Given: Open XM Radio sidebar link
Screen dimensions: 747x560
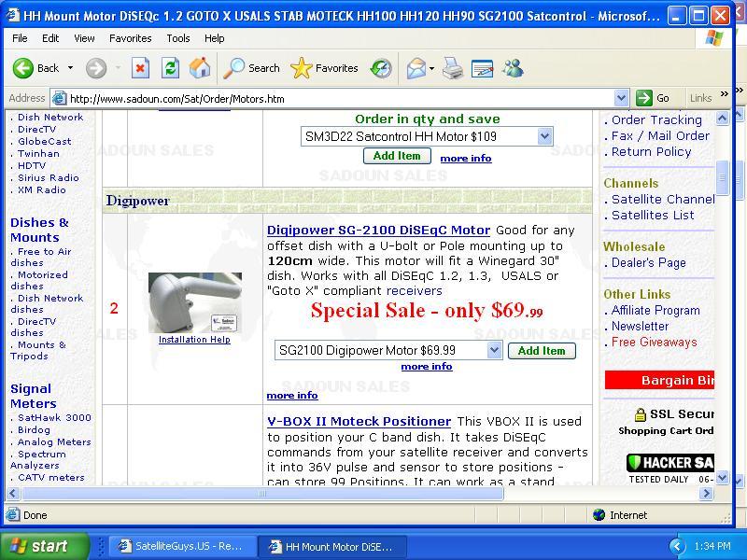Looking at the screenshot, I should tap(42, 190).
